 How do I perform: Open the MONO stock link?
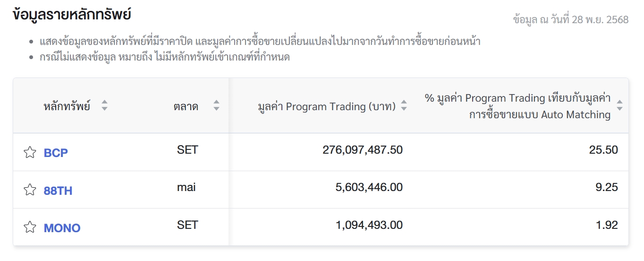62,228
